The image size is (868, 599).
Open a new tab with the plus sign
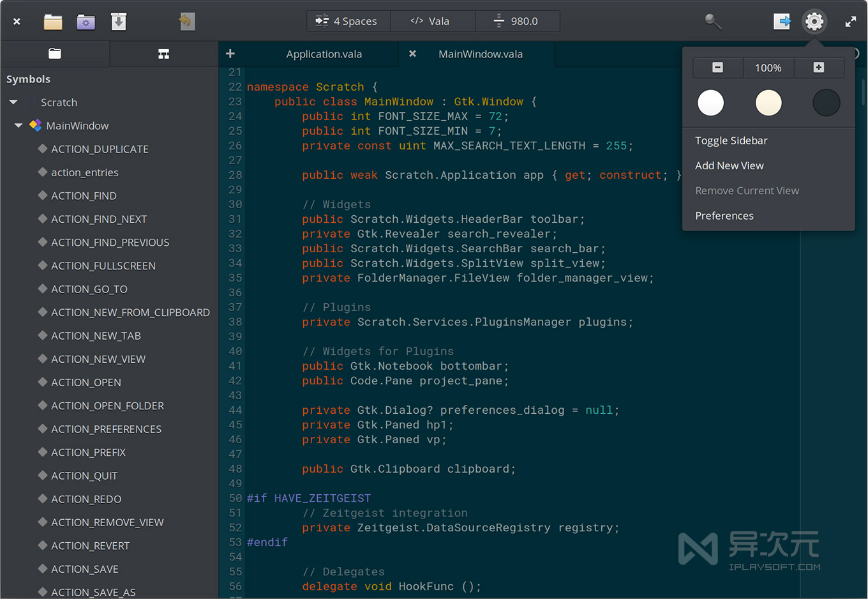point(230,54)
